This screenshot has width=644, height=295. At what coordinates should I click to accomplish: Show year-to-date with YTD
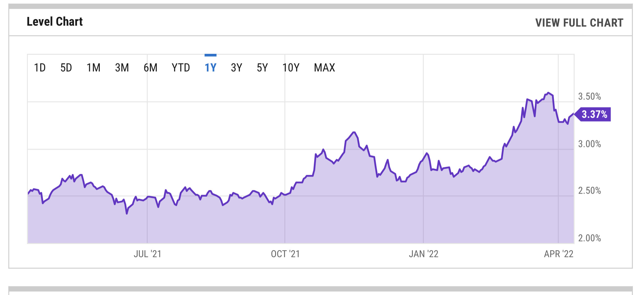(x=181, y=67)
